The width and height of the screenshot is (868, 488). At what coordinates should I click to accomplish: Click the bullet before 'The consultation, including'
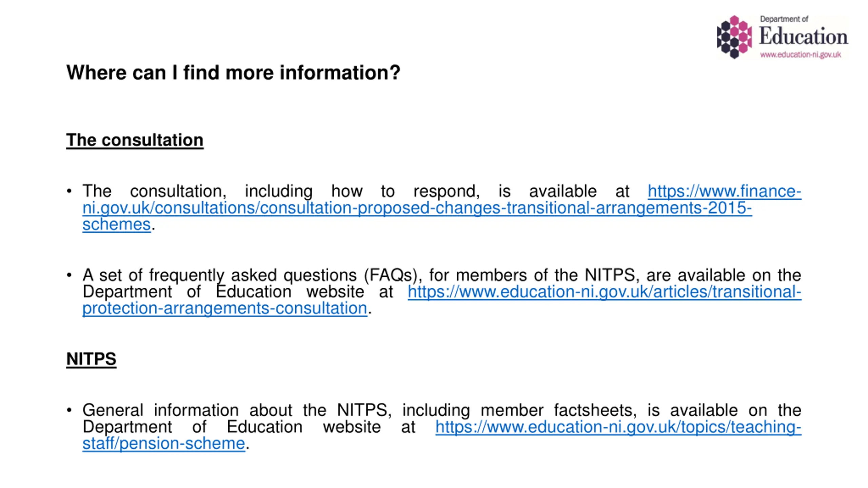click(x=69, y=191)
